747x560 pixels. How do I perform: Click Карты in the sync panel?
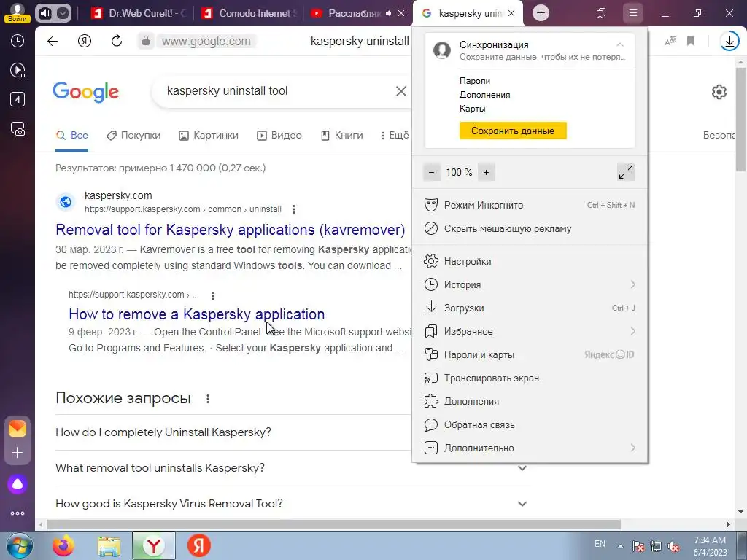(x=472, y=109)
